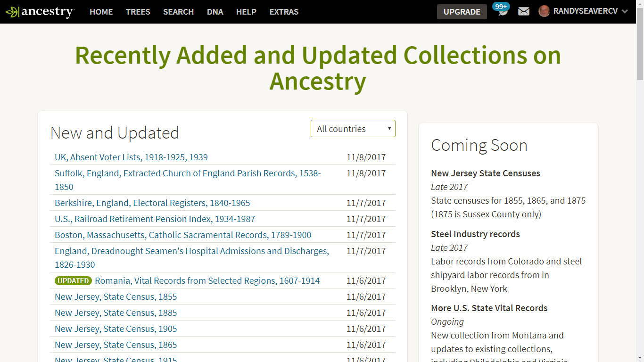The width and height of the screenshot is (644, 362).
Task: View Berkshire England Electoral Registers collection
Action: coord(152,203)
